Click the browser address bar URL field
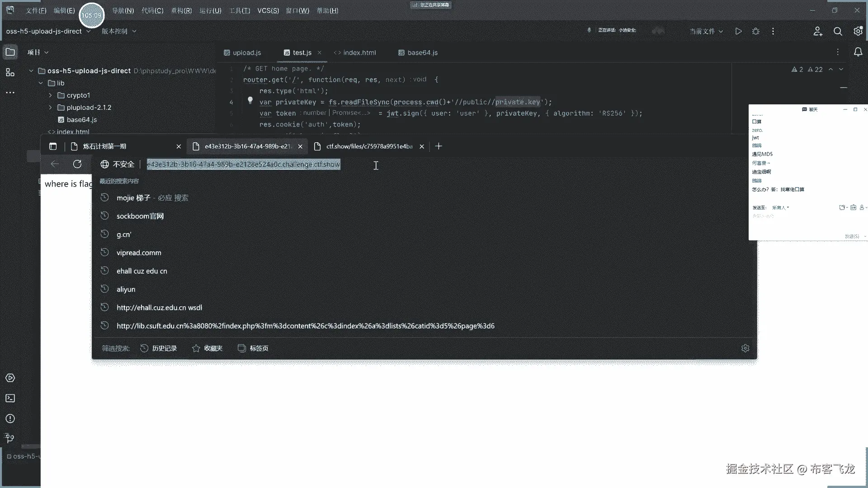 (243, 164)
